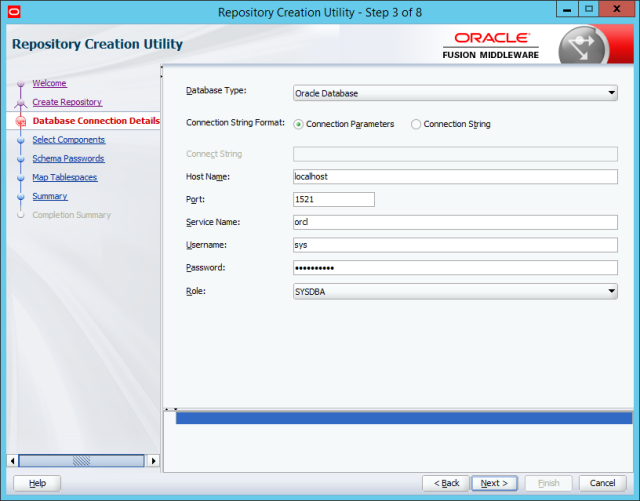640x501 pixels.
Task: Open the Summary step link
Action: [50, 196]
